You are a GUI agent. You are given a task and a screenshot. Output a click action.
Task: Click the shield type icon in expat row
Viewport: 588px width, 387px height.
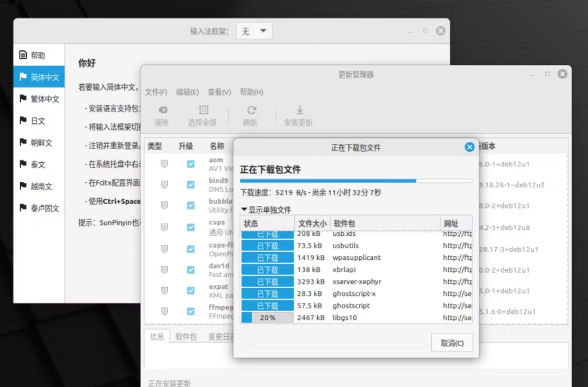[164, 290]
